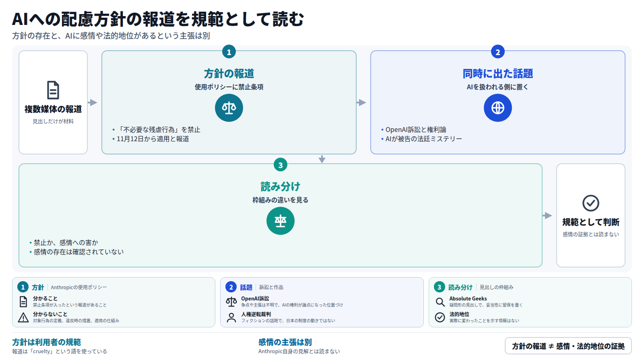Click the scales icon beside OpenAI訴訟

click(231, 301)
